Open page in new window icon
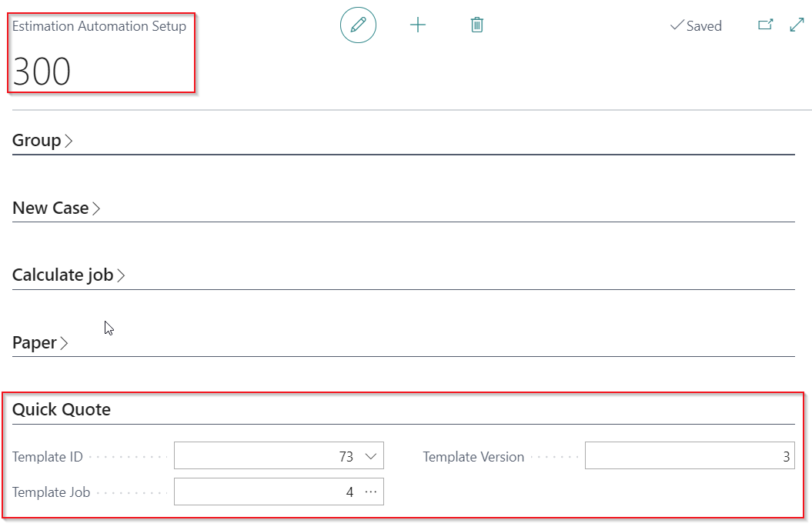The width and height of the screenshot is (812, 530). [x=765, y=25]
